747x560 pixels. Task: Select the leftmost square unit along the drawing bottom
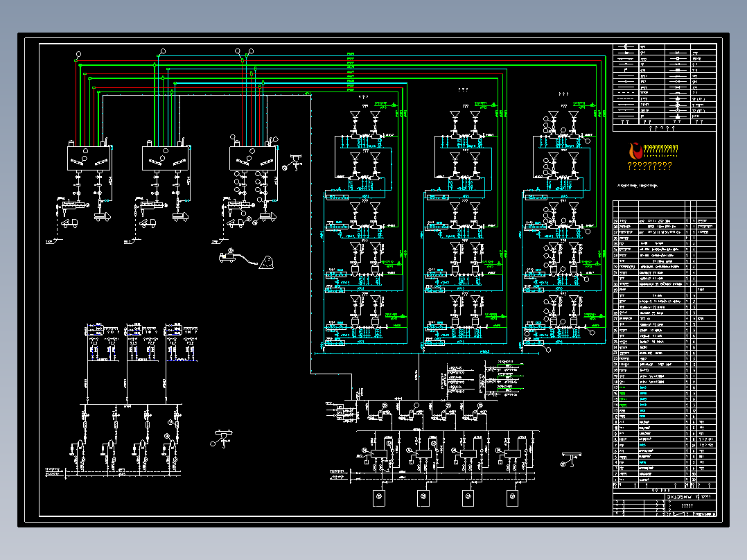379,498
